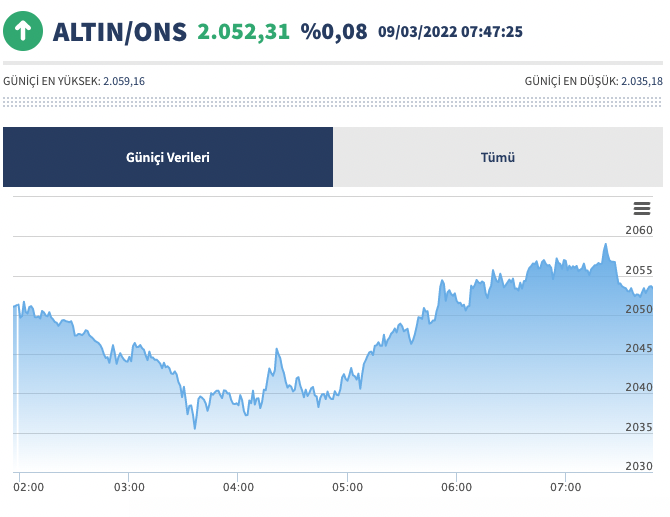The width and height of the screenshot is (670, 517).
Task: Click the 03:00 time axis label
Action: (130, 487)
